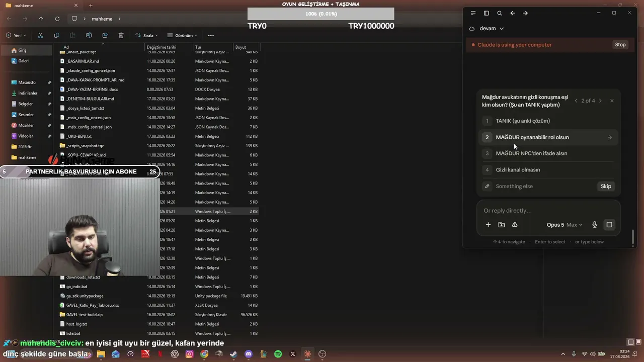Screen dimensions: 644x362
Task: Open the devam conversation dropdown
Action: (492, 29)
